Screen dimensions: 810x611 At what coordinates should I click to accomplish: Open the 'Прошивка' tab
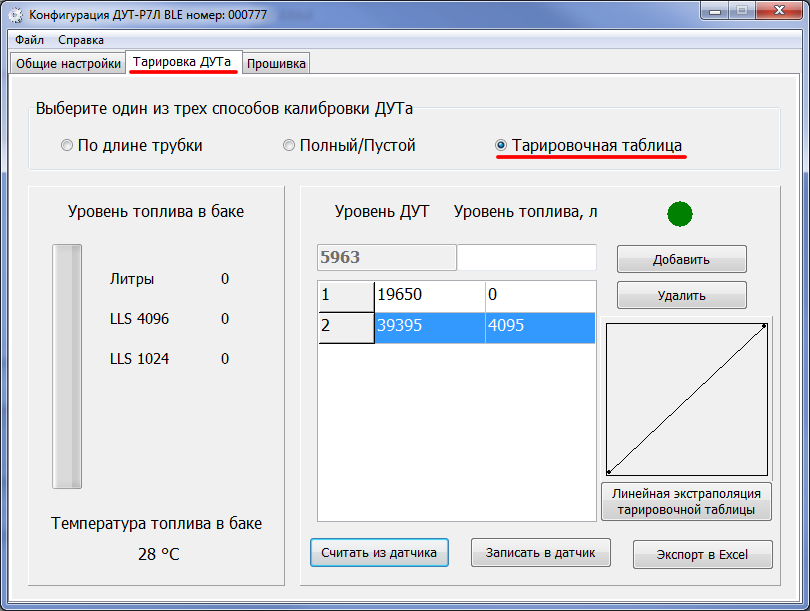pos(276,64)
